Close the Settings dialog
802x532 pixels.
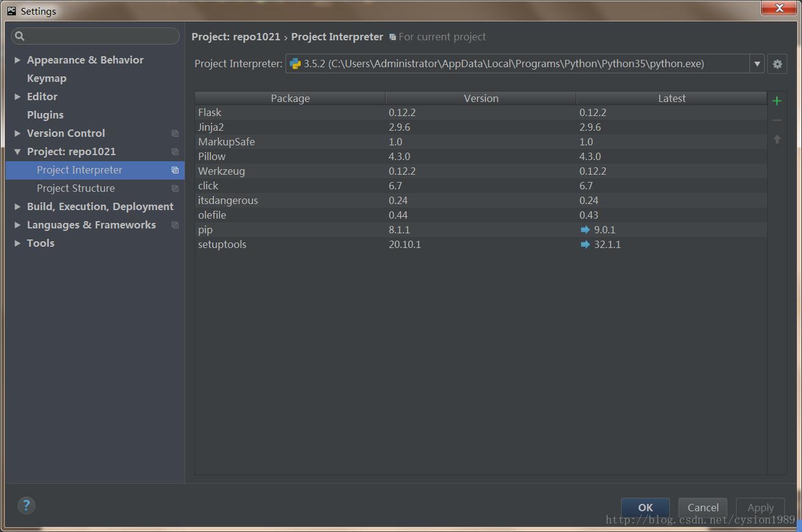(x=779, y=8)
